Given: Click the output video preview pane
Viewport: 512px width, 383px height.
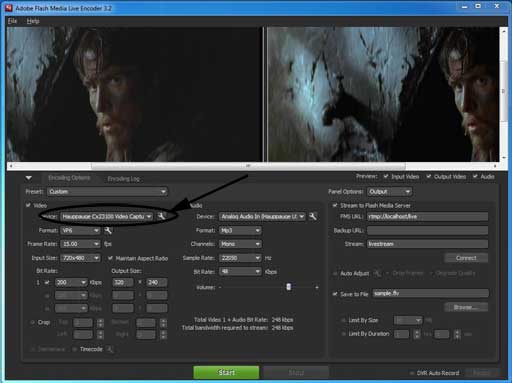Looking at the screenshot, I should point(383,94).
